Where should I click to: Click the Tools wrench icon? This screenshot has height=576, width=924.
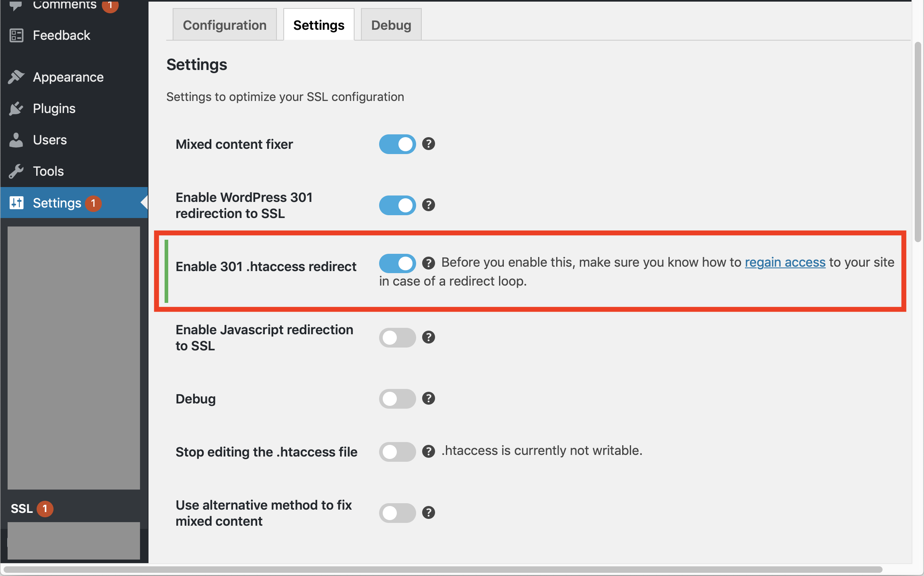pyautogui.click(x=16, y=171)
